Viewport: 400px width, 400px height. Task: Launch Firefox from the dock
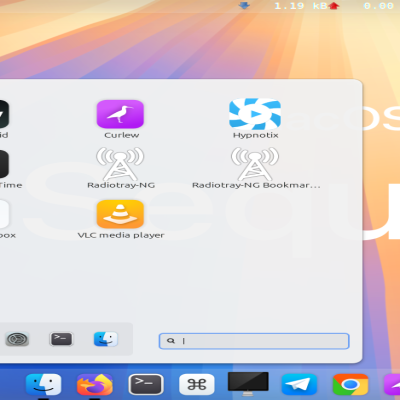coord(95,384)
